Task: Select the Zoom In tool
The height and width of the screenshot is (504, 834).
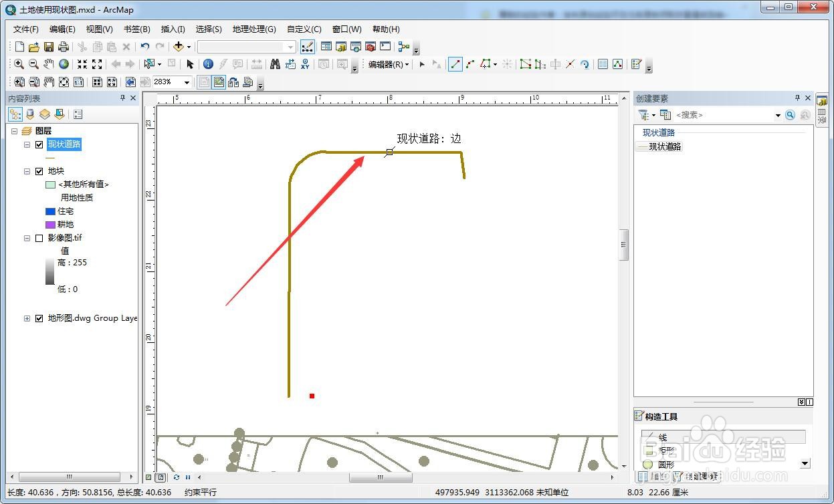Action: (19, 64)
